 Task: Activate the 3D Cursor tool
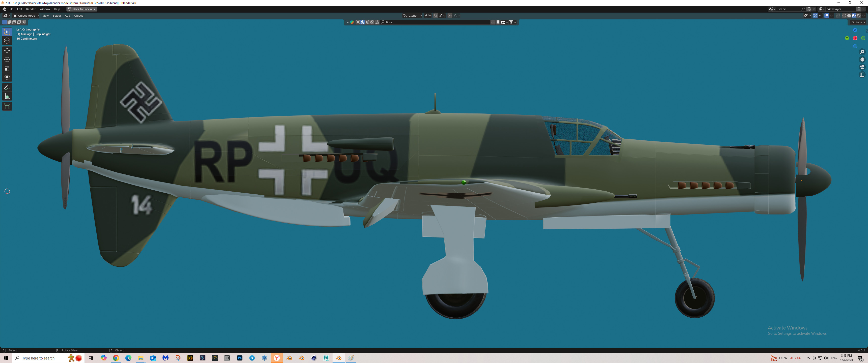tap(7, 41)
